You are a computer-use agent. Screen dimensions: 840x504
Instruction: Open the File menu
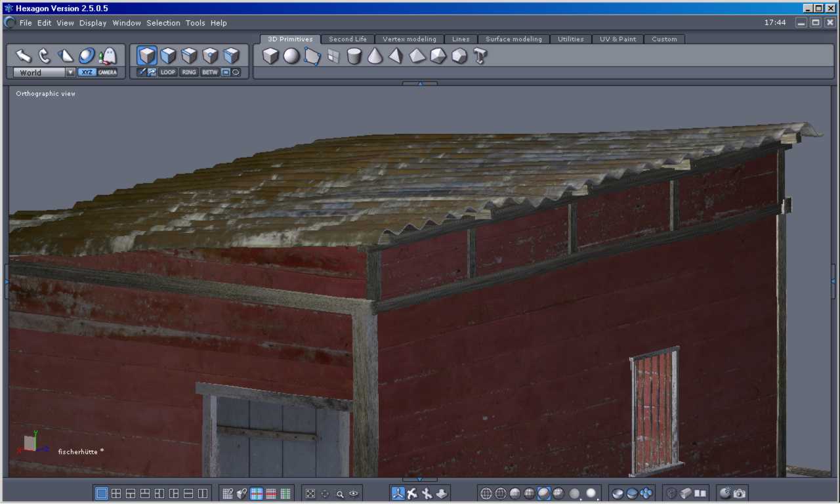point(26,23)
